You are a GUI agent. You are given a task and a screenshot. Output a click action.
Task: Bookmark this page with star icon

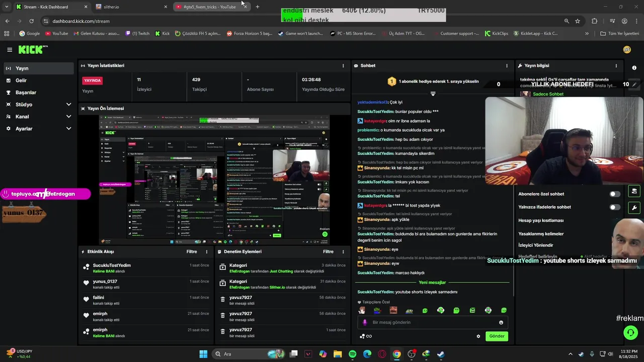tap(578, 21)
